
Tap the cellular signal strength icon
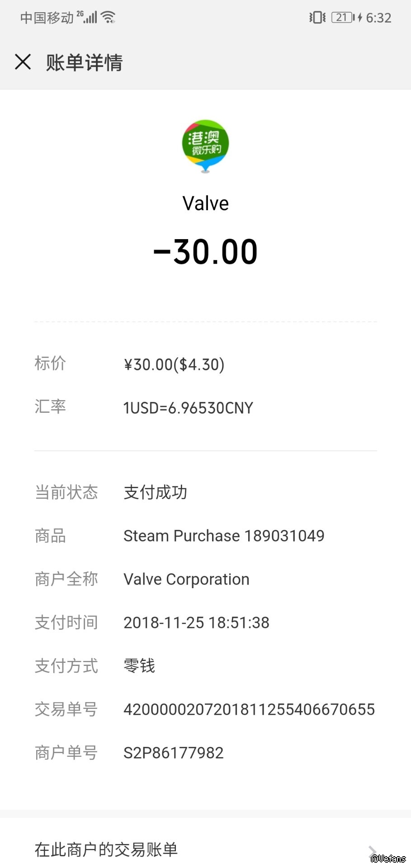pos(90,17)
